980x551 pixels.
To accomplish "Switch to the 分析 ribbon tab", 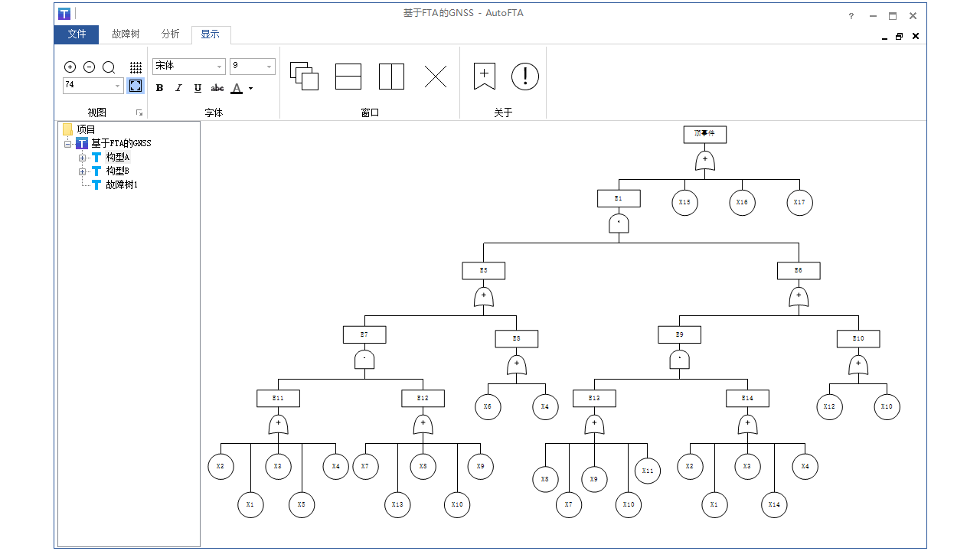I will point(171,34).
